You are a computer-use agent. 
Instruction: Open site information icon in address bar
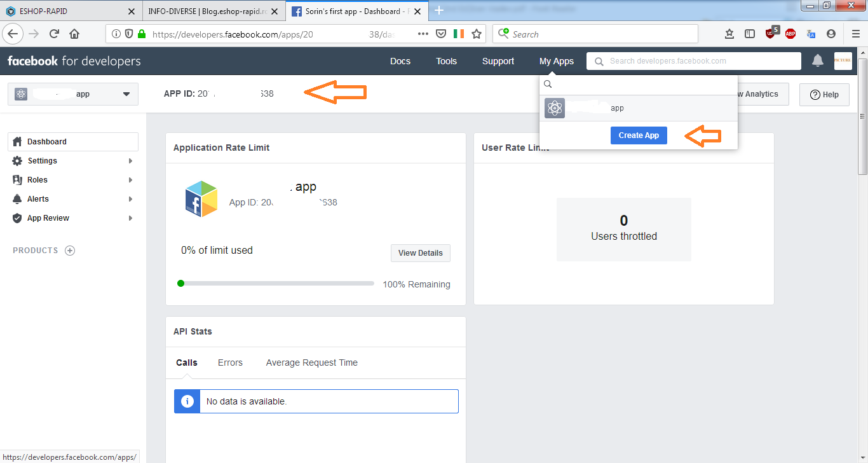tap(116, 34)
